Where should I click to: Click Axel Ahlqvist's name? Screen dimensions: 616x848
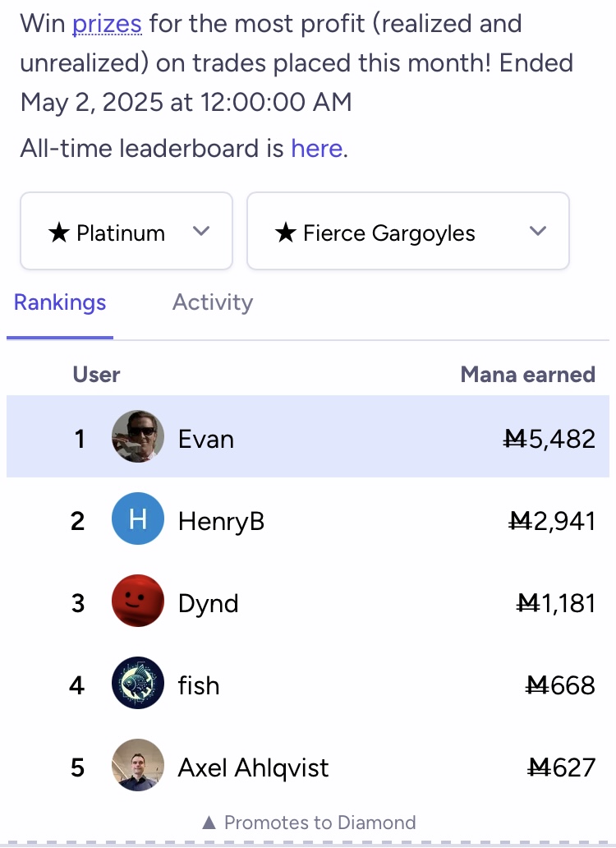click(253, 768)
